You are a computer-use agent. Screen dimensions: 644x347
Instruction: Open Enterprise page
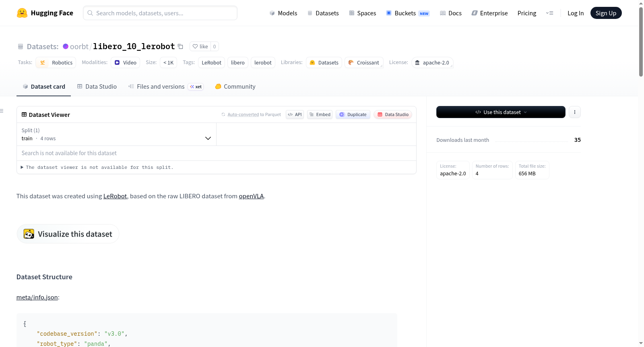(489, 13)
